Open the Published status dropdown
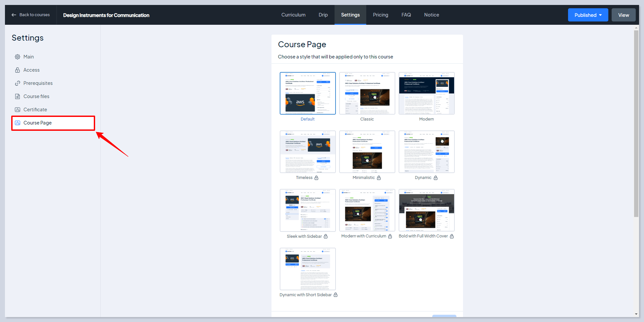Image resolution: width=644 pixels, height=322 pixels. [x=588, y=15]
